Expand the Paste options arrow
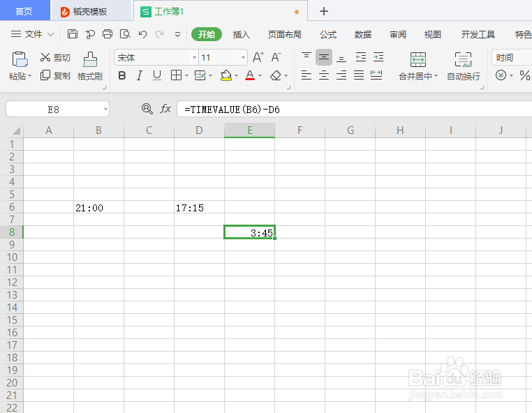This screenshot has height=413, width=532. (x=29, y=76)
